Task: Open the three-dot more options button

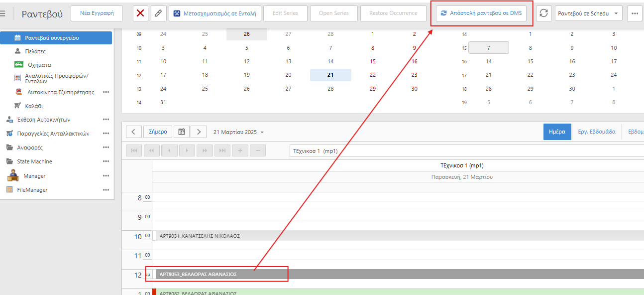Action: coord(635,13)
